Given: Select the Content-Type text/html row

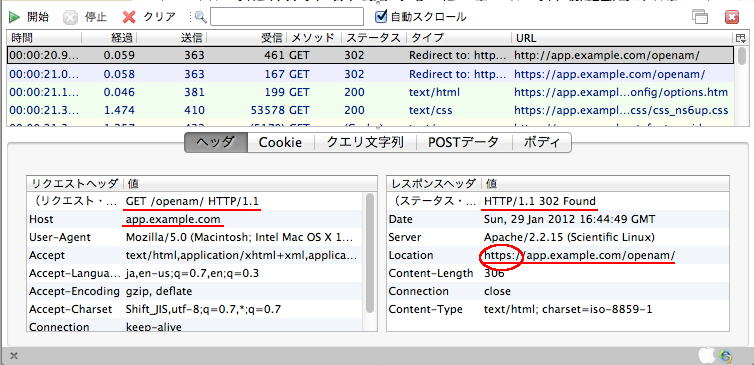Looking at the screenshot, I should 558,309.
